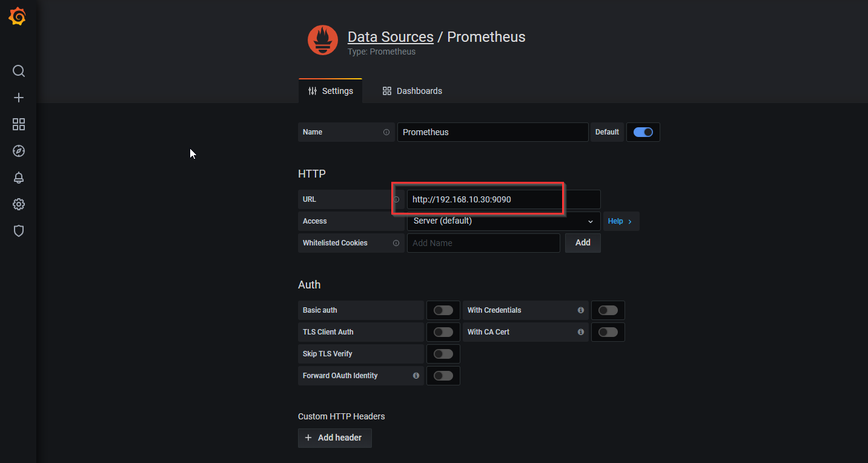Click Add button for Whitelisted Cookies
Screen dimensions: 868x463
pos(583,243)
